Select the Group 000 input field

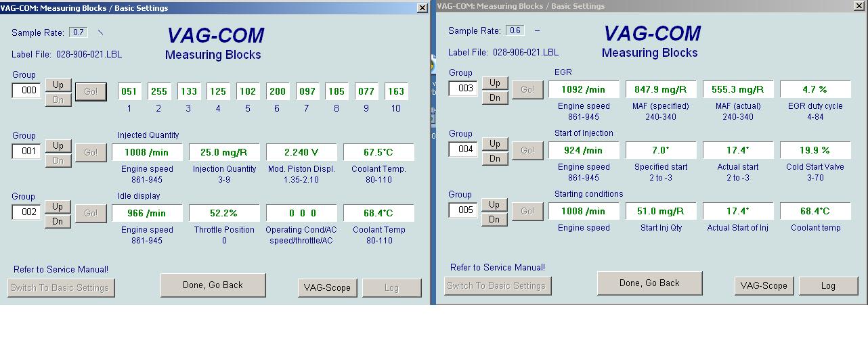(x=26, y=91)
